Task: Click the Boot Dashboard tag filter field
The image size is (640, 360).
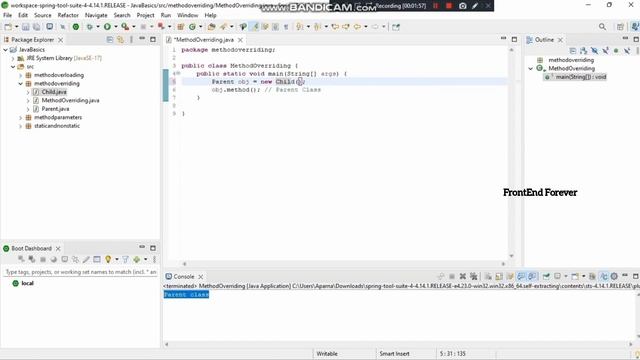Action: (80, 272)
